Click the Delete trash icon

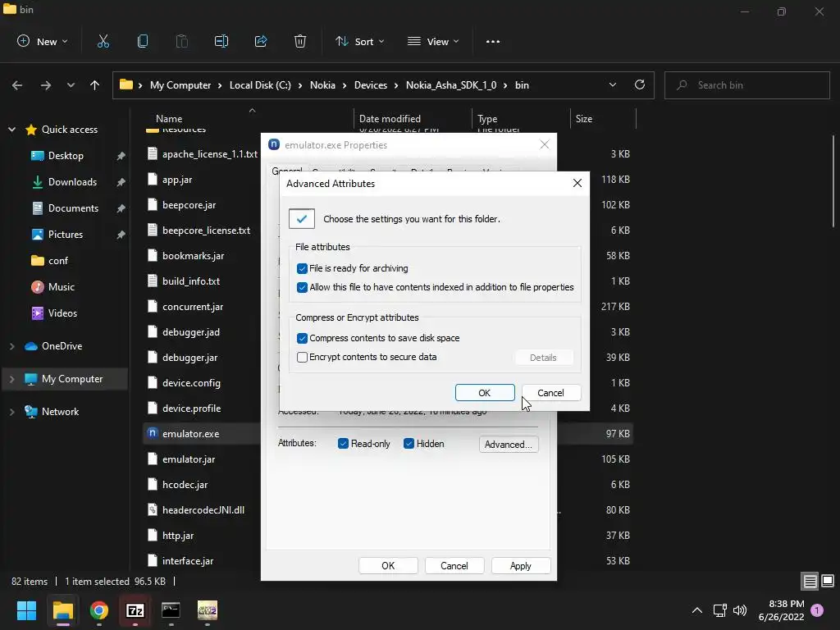pyautogui.click(x=300, y=41)
